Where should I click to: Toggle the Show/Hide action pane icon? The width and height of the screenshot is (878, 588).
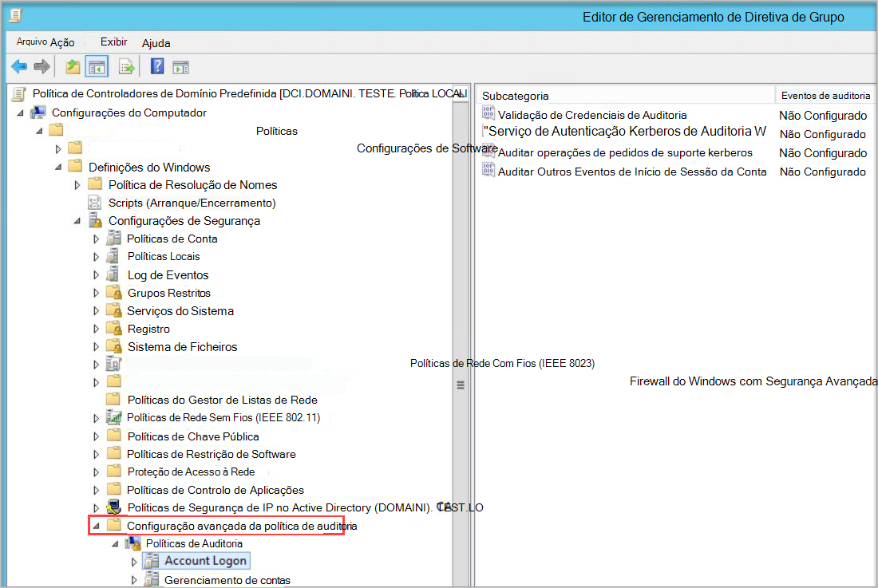tap(180, 68)
